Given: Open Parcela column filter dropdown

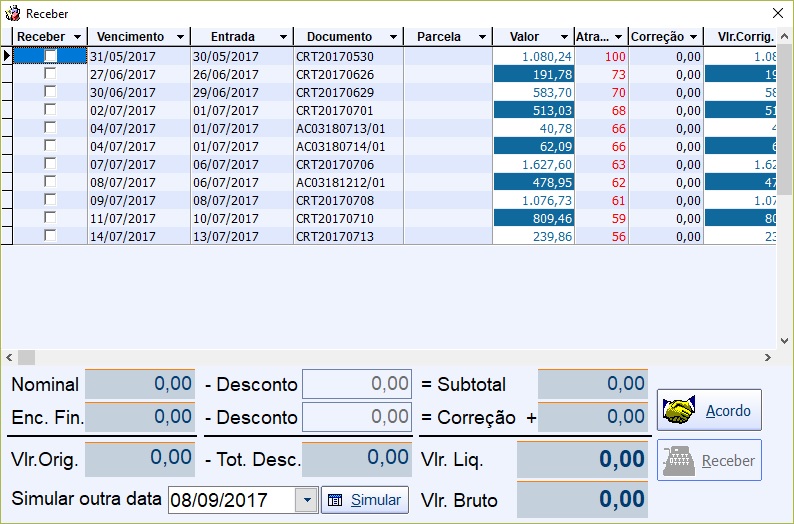Looking at the screenshot, I should pyautogui.click(x=482, y=37).
